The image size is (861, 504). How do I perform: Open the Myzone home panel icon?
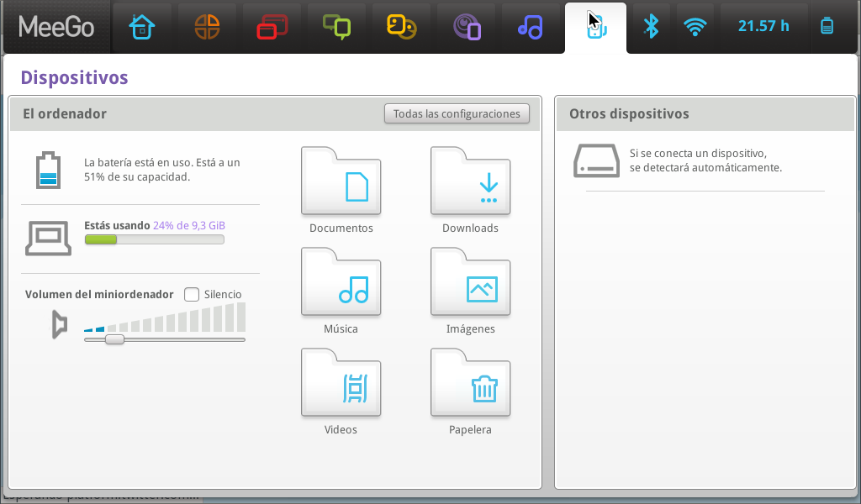[141, 27]
